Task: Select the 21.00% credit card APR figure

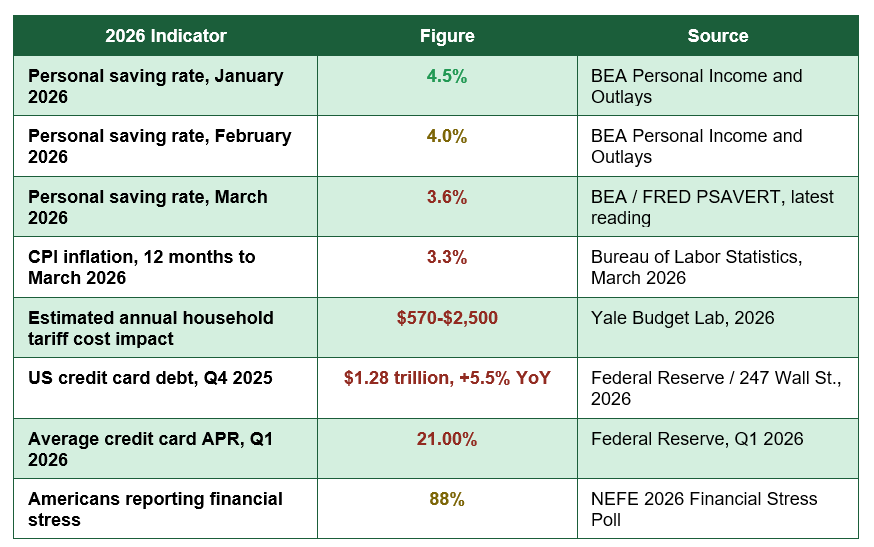Action: pos(447,439)
